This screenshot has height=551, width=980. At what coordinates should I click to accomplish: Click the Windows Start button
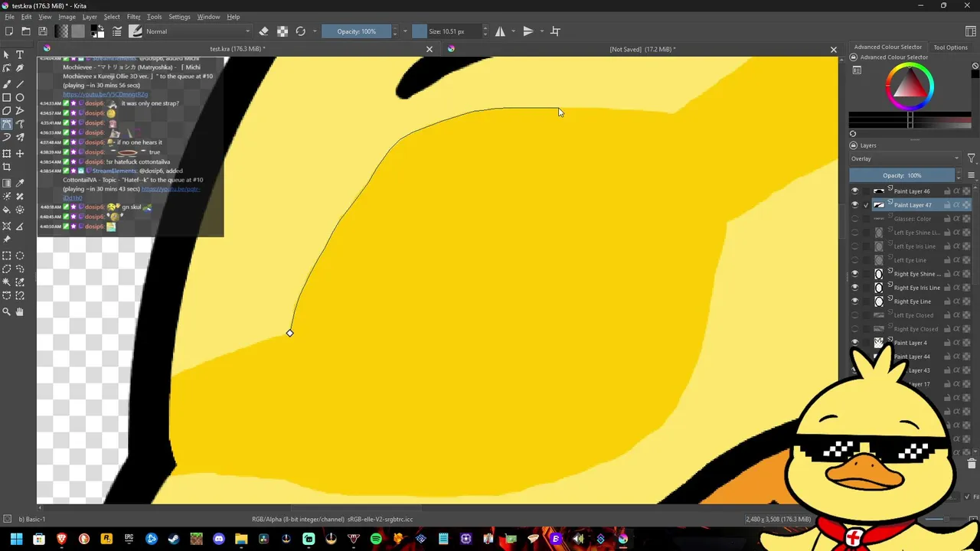pos(17,539)
